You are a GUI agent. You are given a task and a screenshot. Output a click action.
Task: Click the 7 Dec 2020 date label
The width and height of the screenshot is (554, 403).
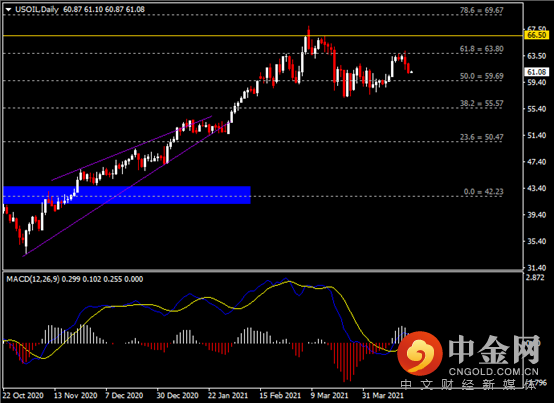click(124, 395)
